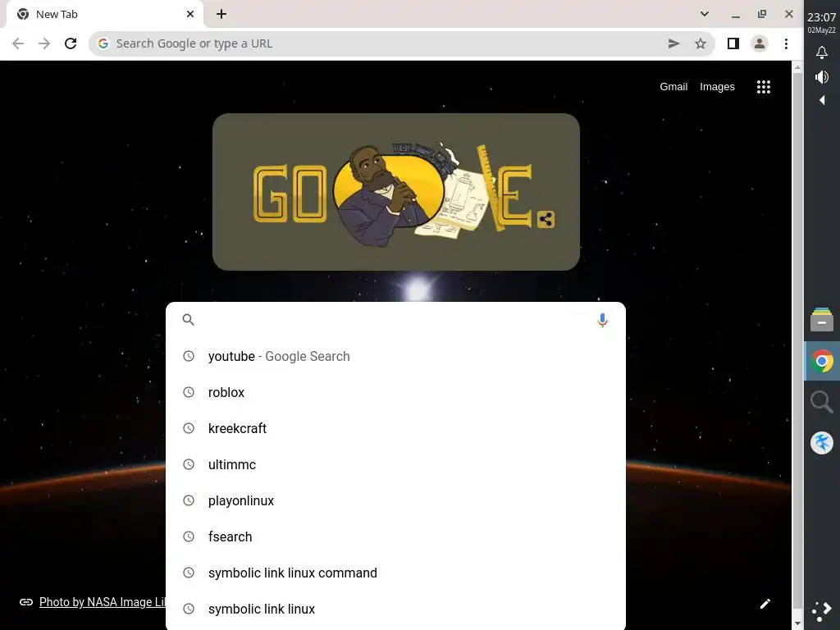Click the arrow-dots icon at the dock bottom
The image size is (840, 630).
(822, 610)
